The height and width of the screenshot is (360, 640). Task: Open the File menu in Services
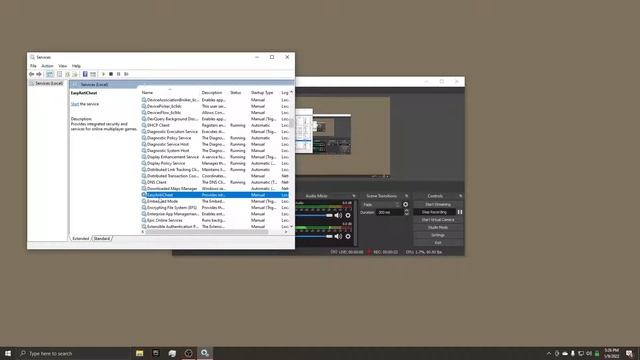(x=33, y=66)
